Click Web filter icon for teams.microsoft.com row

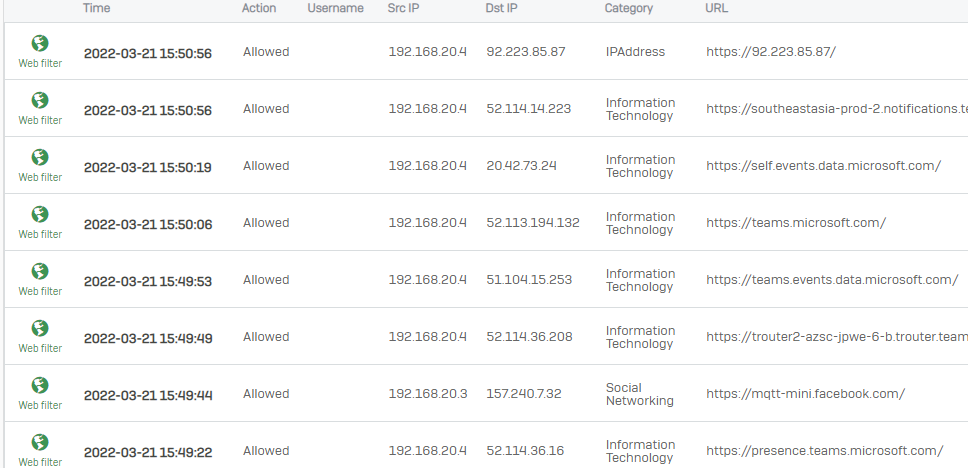tap(40, 214)
